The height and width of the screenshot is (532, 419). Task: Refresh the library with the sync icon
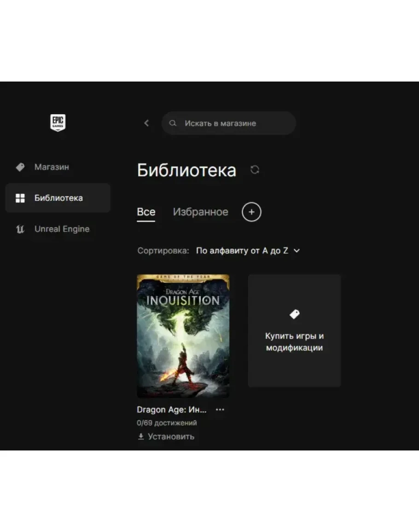coord(255,170)
